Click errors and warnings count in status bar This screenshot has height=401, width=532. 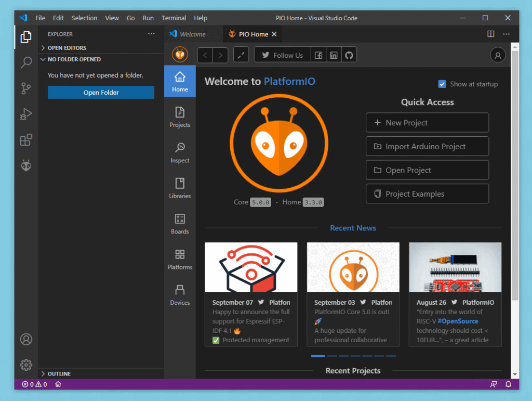[x=35, y=384]
